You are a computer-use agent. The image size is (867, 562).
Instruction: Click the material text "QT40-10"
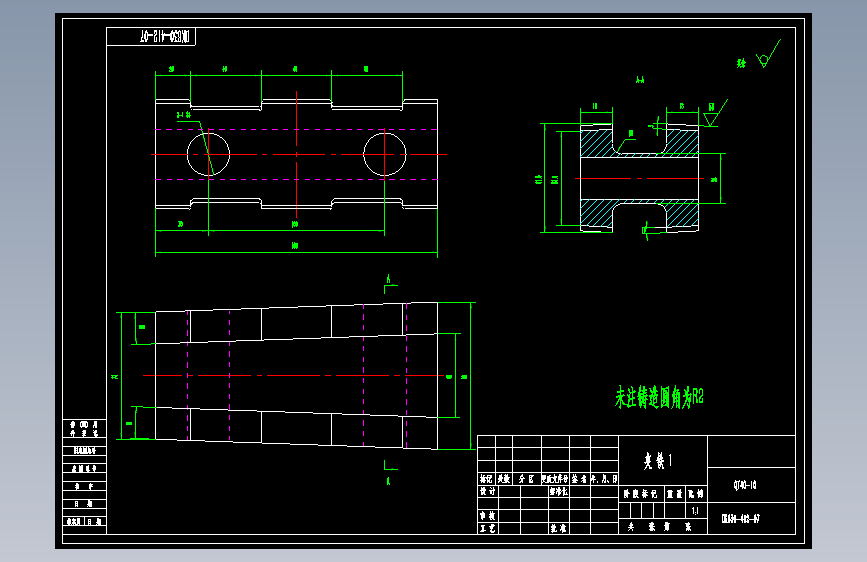[x=745, y=485]
